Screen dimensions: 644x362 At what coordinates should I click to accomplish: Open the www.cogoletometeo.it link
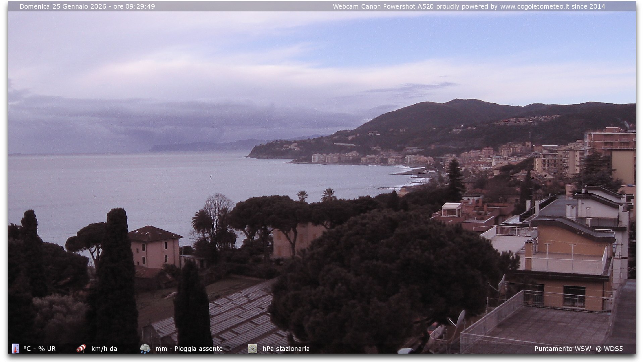(534, 6)
